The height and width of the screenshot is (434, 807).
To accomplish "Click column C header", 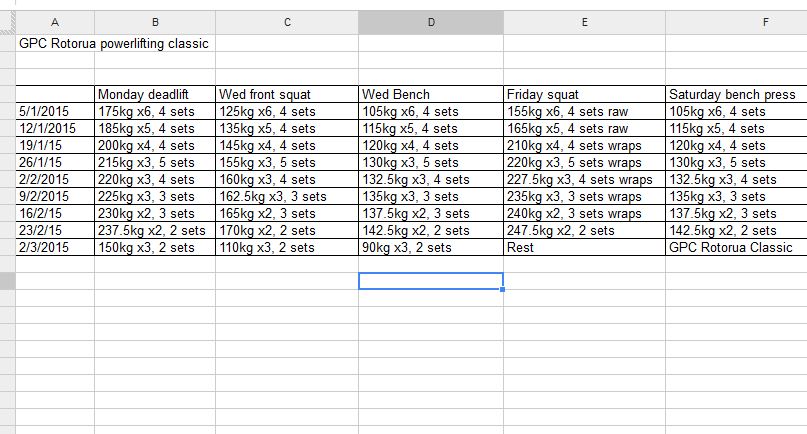I will pos(287,22).
